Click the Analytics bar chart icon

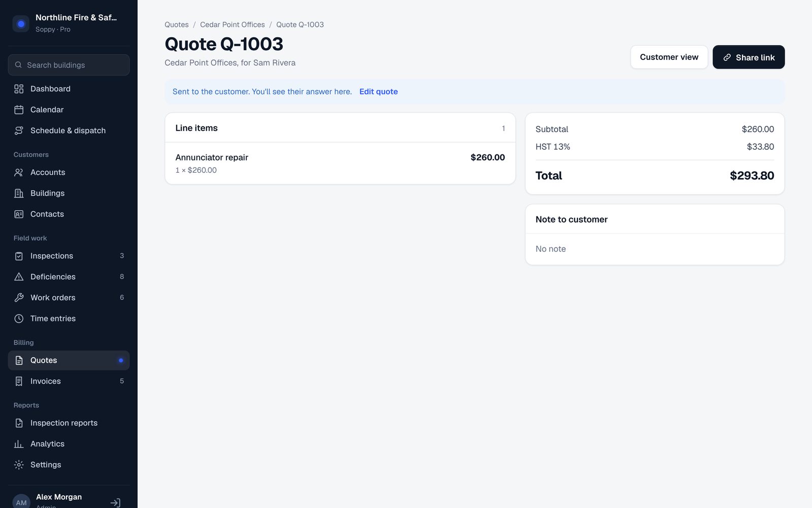pyautogui.click(x=19, y=444)
